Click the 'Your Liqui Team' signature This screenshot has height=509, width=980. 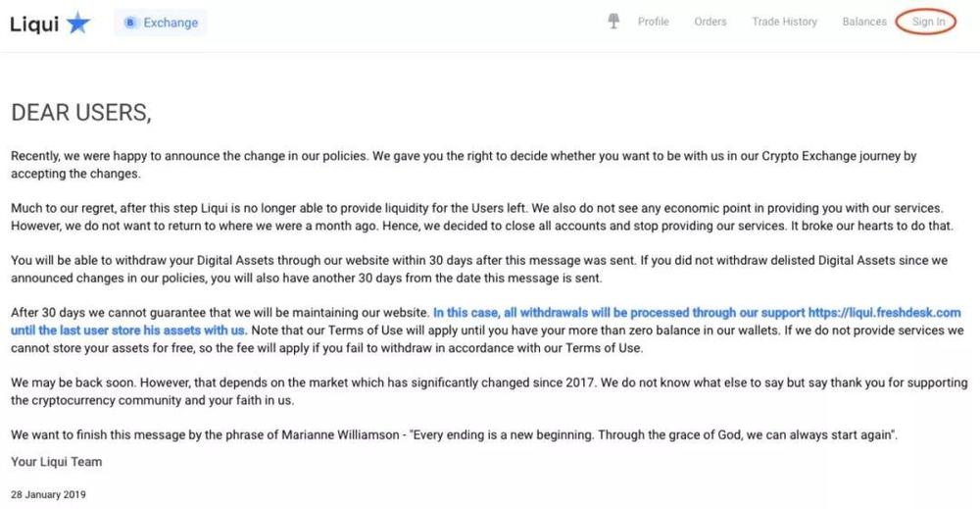[x=56, y=462]
